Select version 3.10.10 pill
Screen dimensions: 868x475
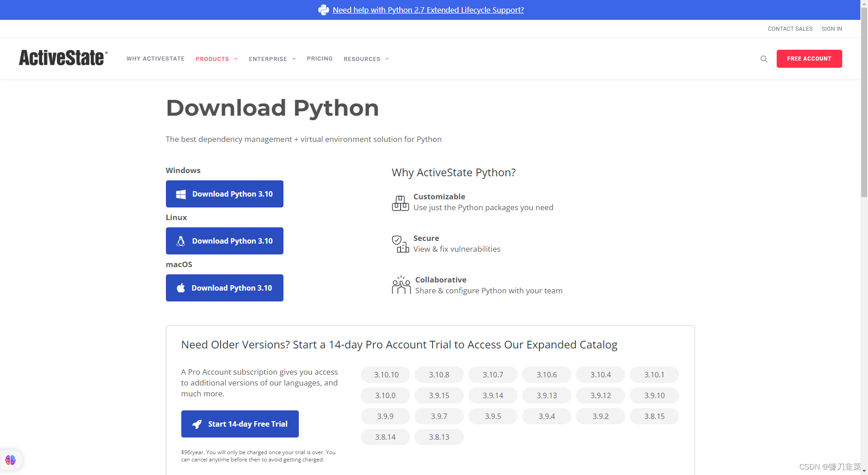pos(385,375)
